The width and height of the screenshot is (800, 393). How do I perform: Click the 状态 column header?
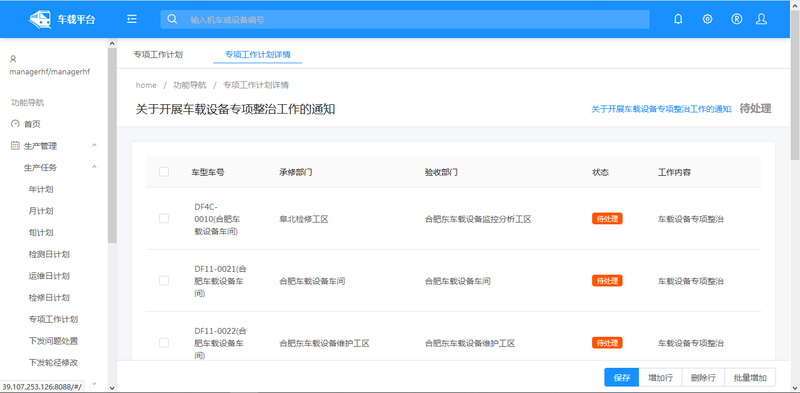click(601, 173)
